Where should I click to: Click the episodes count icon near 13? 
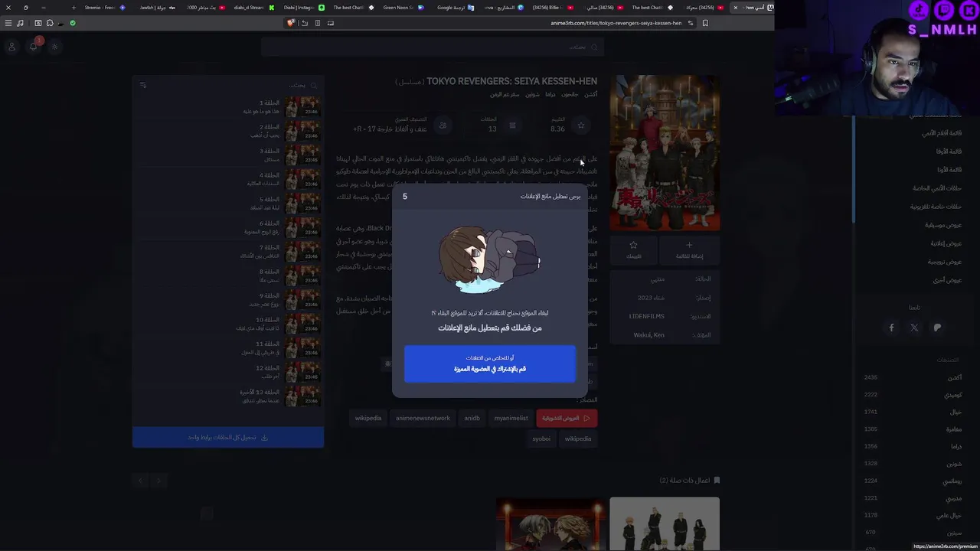pyautogui.click(x=512, y=126)
